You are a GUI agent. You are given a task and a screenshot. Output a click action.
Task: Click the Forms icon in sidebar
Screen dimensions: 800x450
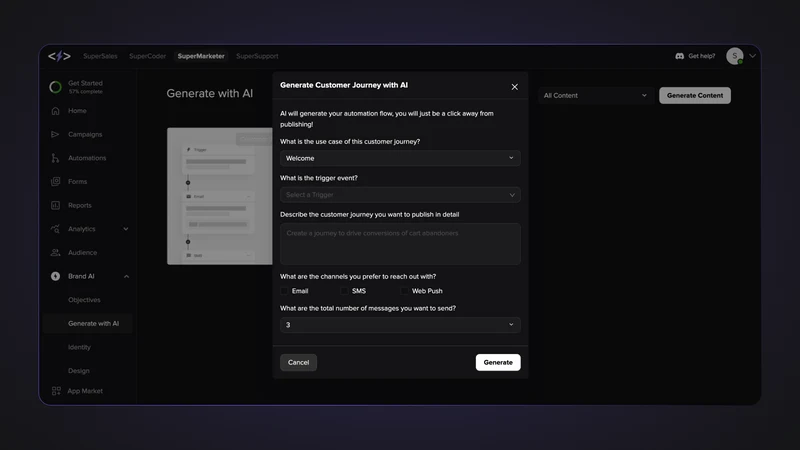pos(56,182)
